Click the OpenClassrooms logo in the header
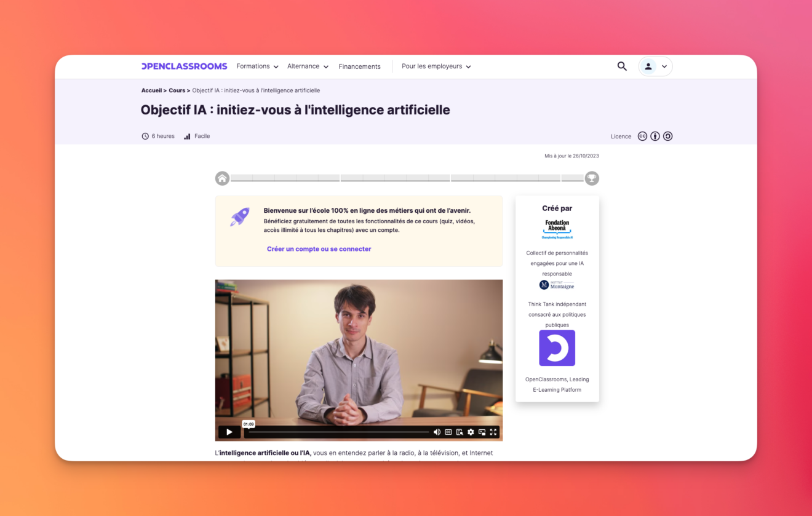812x516 pixels. pos(184,66)
